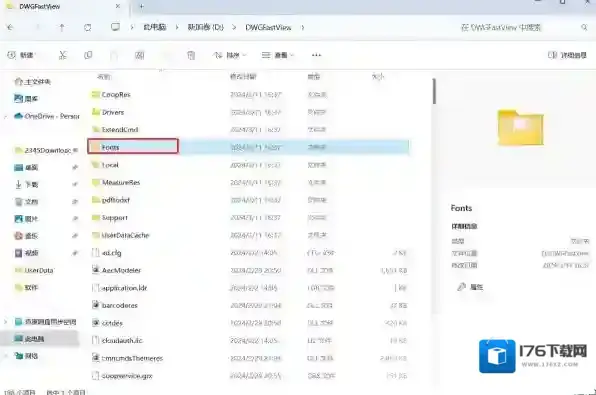Refresh the DWGFastView folder view
The height and width of the screenshot is (395, 596).
point(87,27)
